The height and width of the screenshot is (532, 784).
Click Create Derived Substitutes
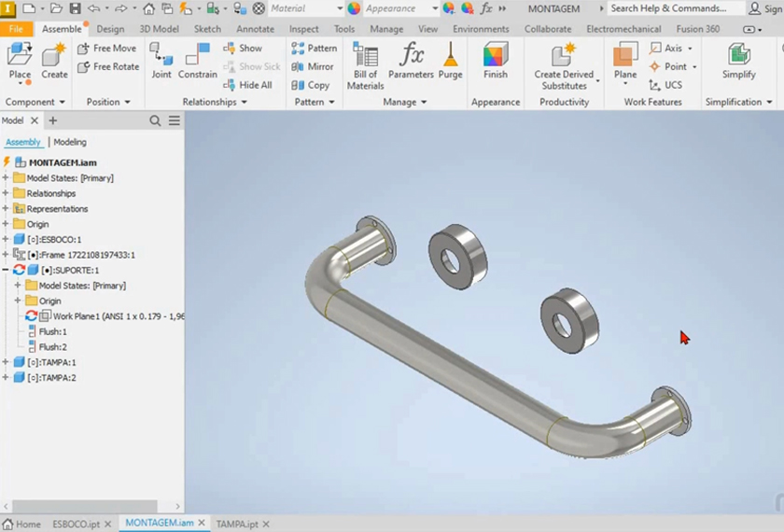tap(564, 65)
